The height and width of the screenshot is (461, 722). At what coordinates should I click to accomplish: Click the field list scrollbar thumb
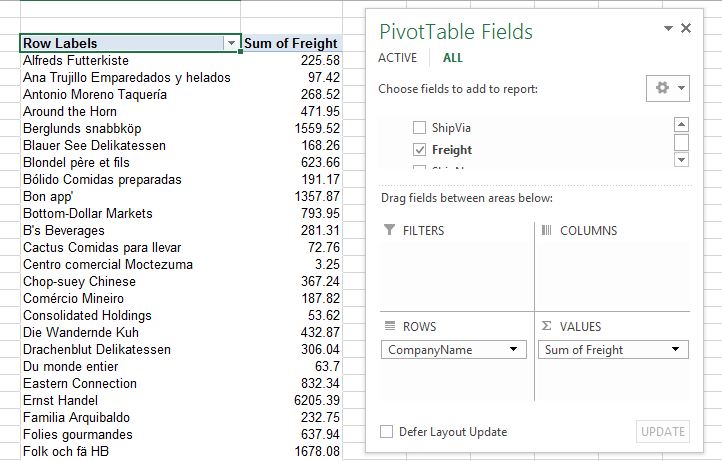tap(682, 142)
